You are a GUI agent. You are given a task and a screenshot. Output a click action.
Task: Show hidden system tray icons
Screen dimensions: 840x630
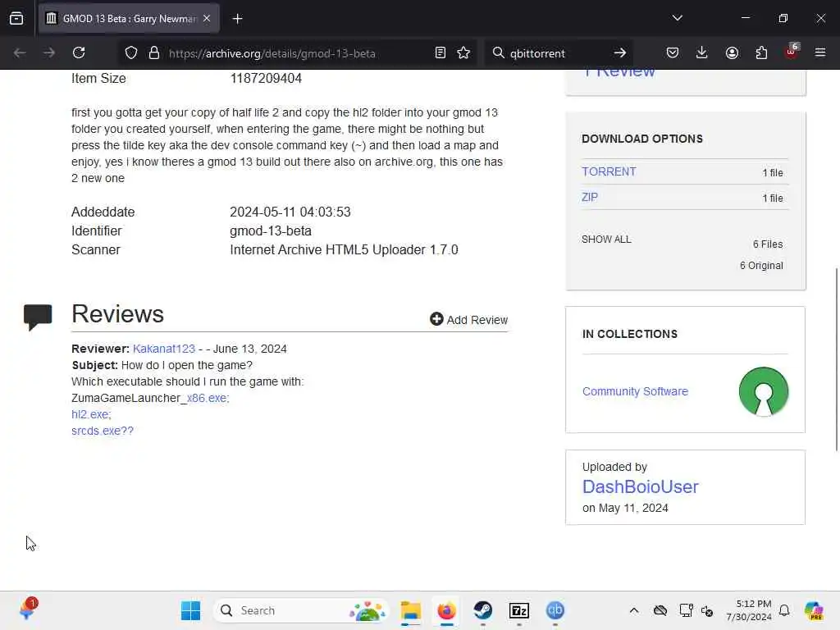tap(634, 610)
